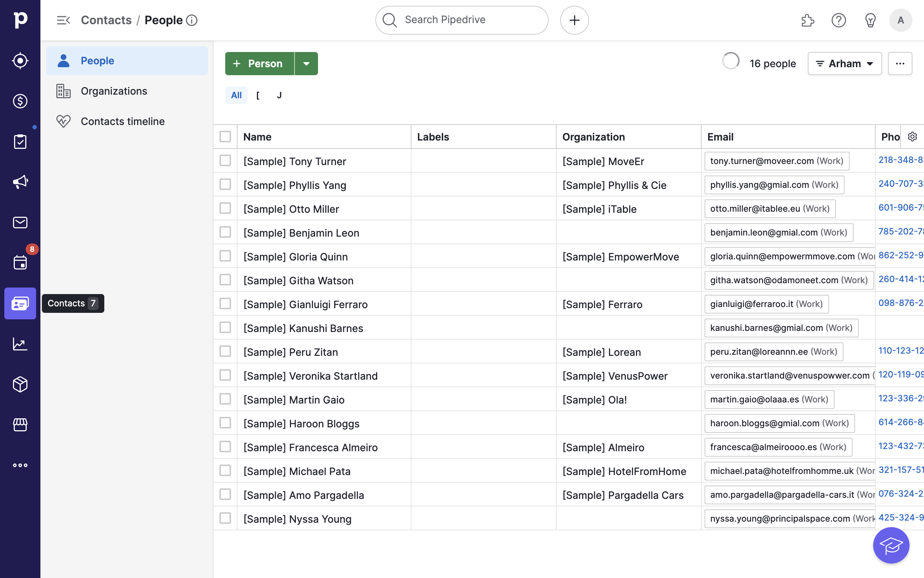
Task: Open Mail envelope icon in sidebar
Action: [x=20, y=223]
